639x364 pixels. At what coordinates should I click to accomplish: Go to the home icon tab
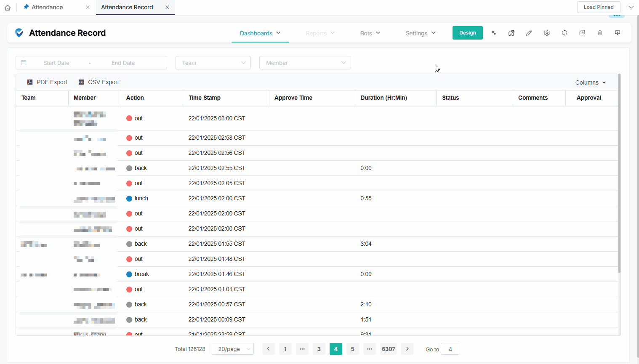click(8, 7)
